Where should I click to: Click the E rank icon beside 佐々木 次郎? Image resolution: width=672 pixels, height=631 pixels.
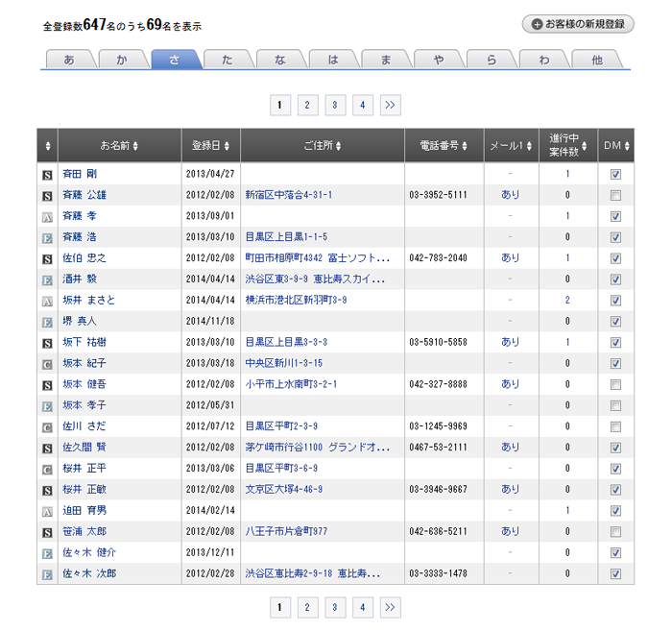47,574
